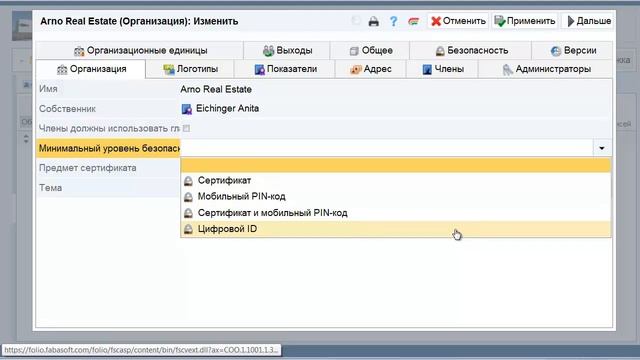This screenshot has width=640, height=360.
Task: Click the organization icon on Организация tab
Action: pyautogui.click(x=62, y=69)
